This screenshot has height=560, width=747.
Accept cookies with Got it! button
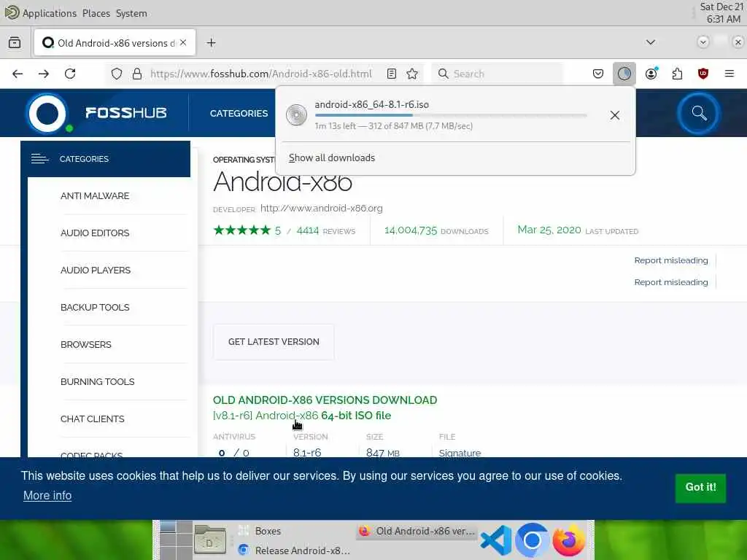(x=700, y=488)
